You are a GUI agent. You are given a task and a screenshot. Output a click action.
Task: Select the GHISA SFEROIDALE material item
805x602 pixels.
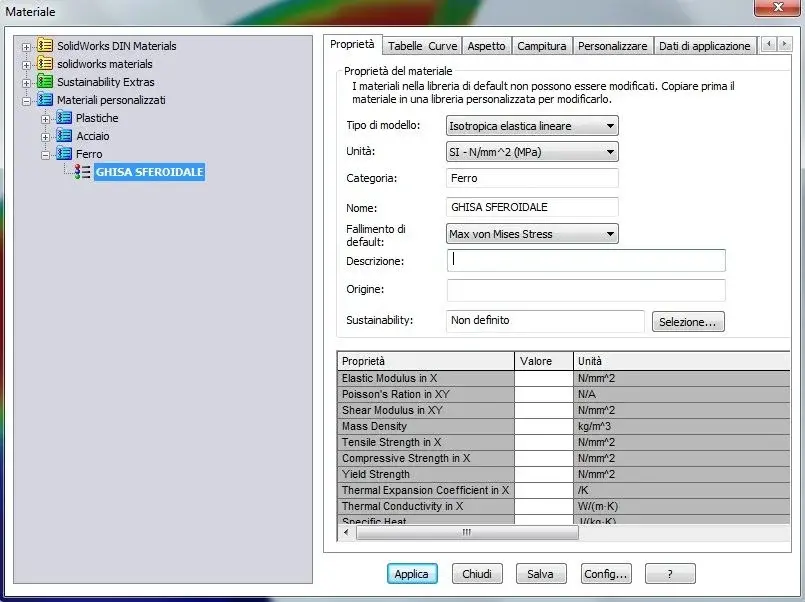149,172
